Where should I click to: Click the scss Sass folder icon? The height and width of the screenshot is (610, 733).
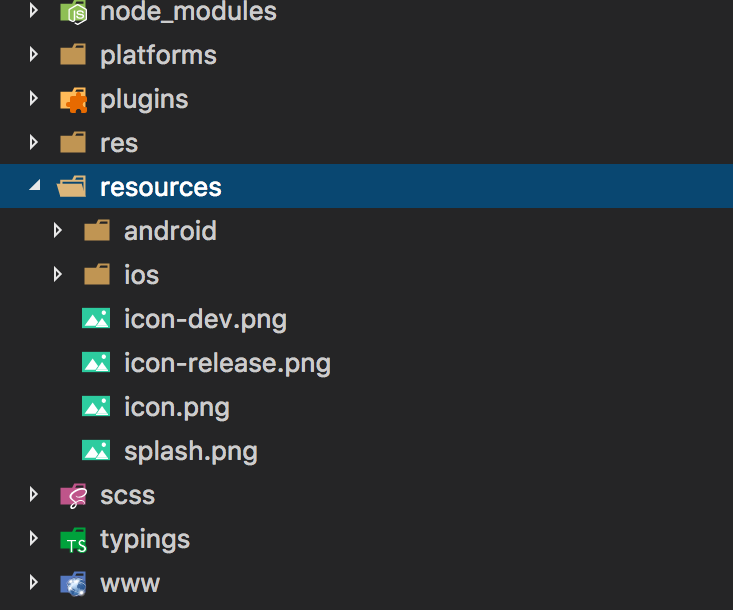pos(73,495)
